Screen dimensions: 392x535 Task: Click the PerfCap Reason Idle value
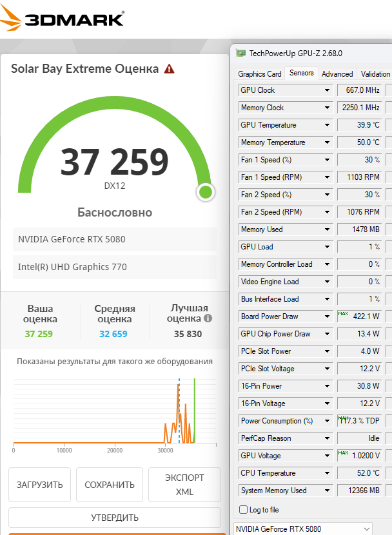(x=359, y=438)
